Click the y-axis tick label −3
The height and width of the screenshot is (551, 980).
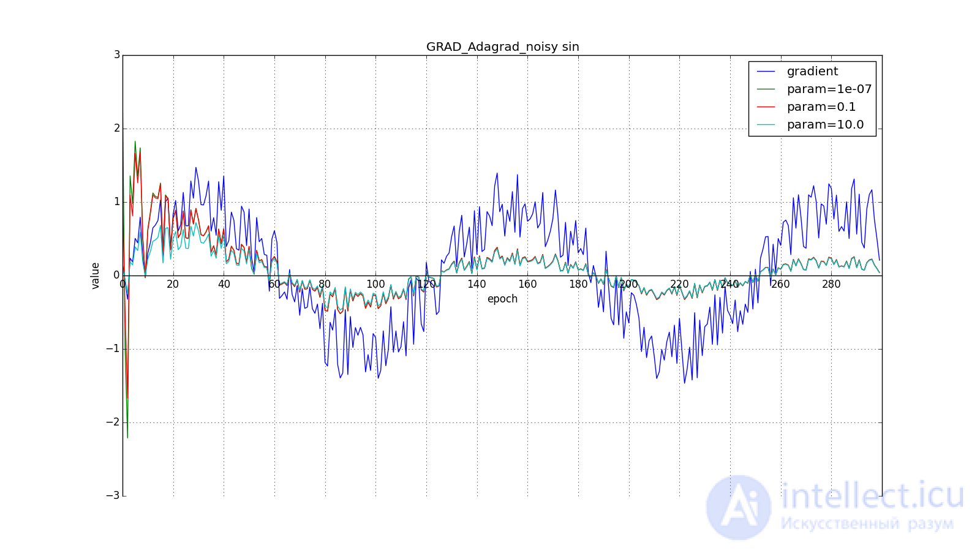pyautogui.click(x=112, y=496)
